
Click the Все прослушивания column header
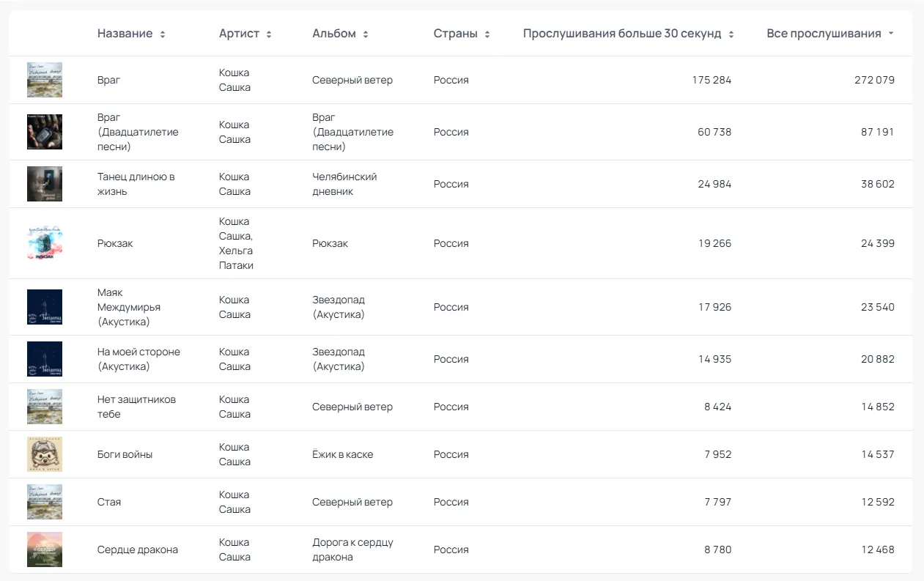point(824,34)
